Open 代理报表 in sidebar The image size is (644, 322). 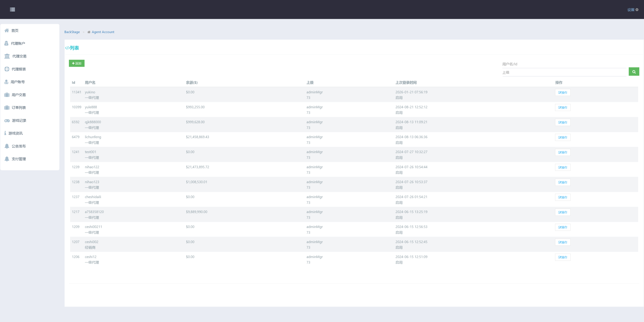19,69
